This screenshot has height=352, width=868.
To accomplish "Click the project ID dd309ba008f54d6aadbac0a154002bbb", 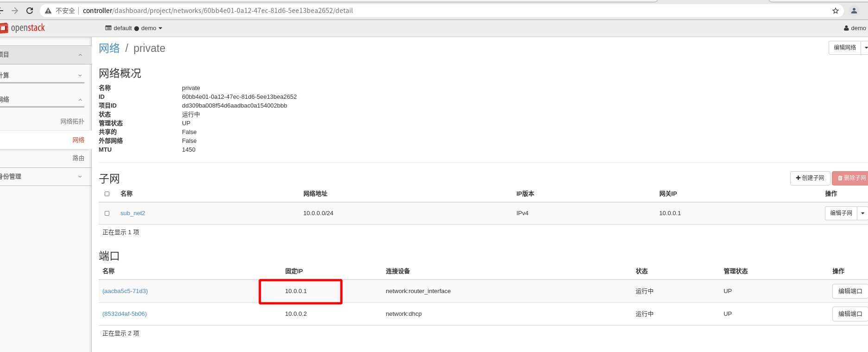I will (234, 106).
